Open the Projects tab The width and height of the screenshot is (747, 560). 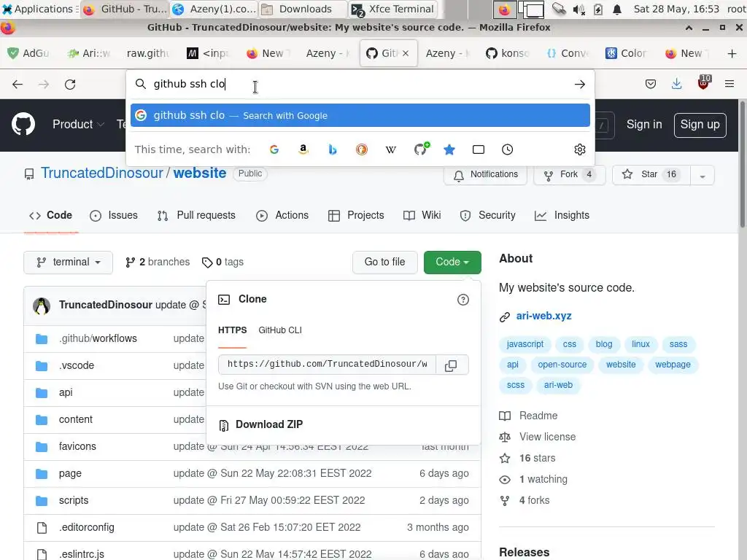[356, 216]
